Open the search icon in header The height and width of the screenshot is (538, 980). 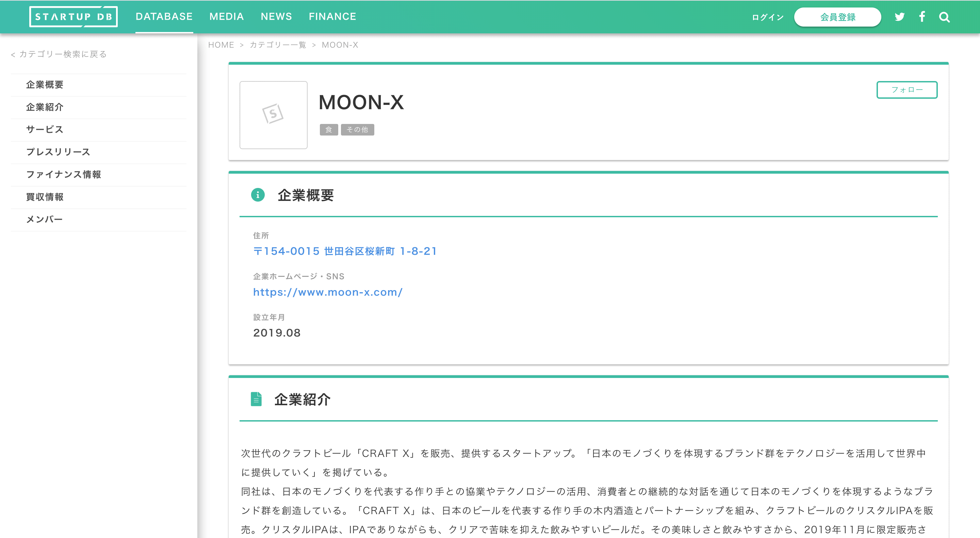944,17
